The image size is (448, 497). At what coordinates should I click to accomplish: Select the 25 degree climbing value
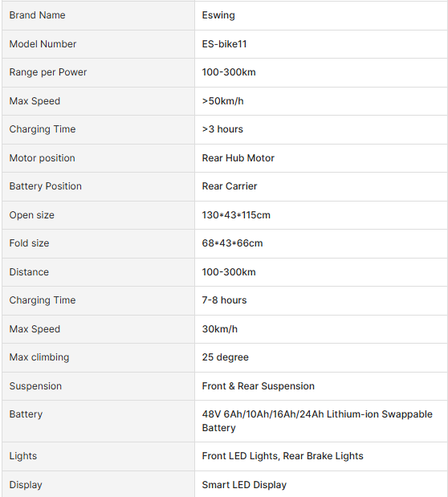[x=225, y=357]
